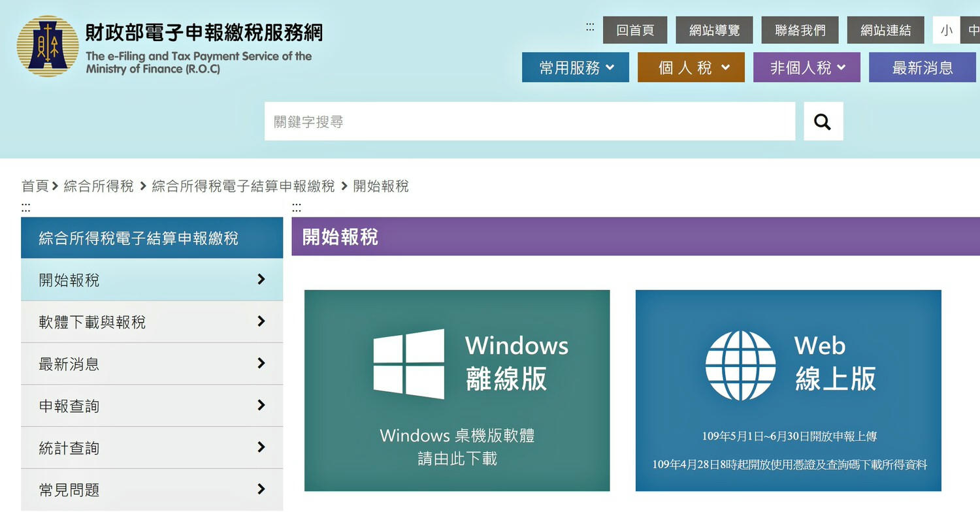This screenshot has width=980, height=531.
Task: Select 申報查詢 in the sidebar
Action: tap(152, 406)
